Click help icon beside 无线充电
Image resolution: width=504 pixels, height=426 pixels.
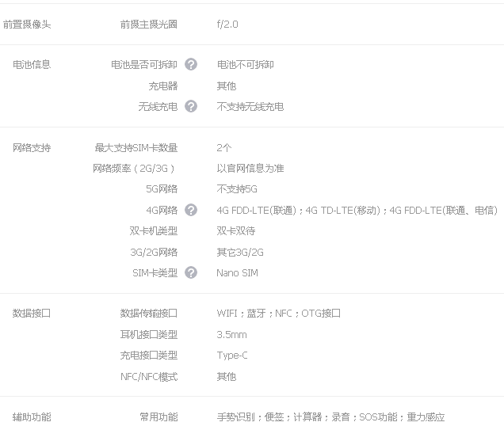click(191, 106)
